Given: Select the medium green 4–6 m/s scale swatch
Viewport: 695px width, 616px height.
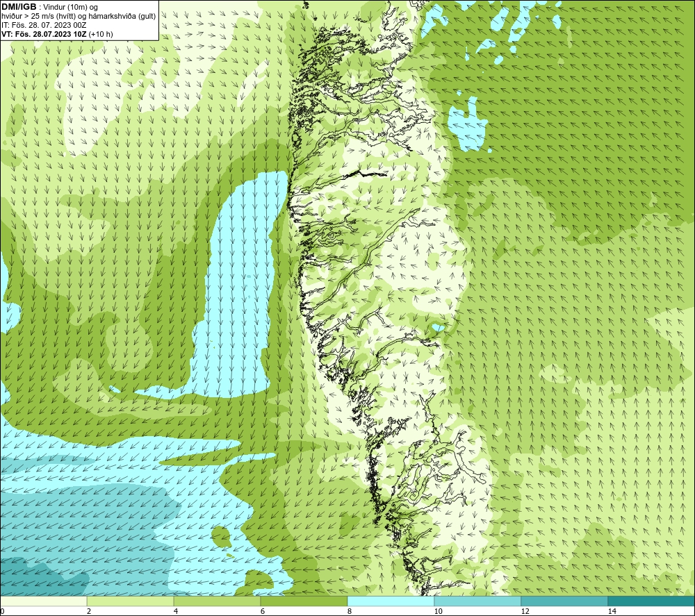Looking at the screenshot, I should [x=217, y=601].
